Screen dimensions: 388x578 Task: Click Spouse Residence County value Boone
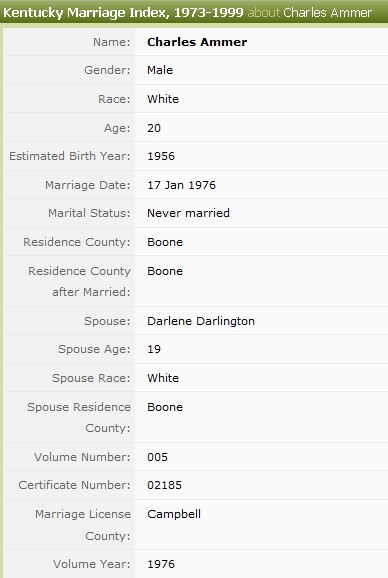click(165, 407)
